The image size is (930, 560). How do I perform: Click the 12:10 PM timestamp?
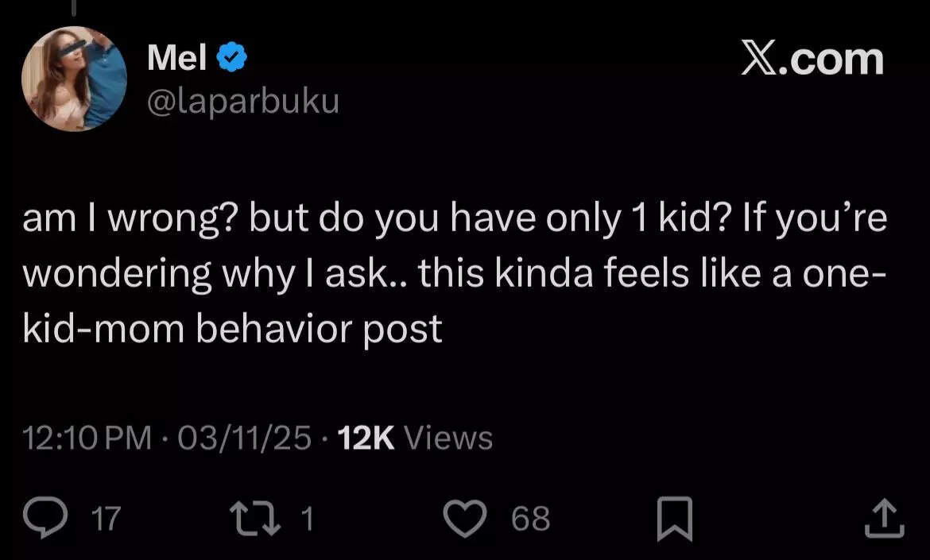click(87, 438)
